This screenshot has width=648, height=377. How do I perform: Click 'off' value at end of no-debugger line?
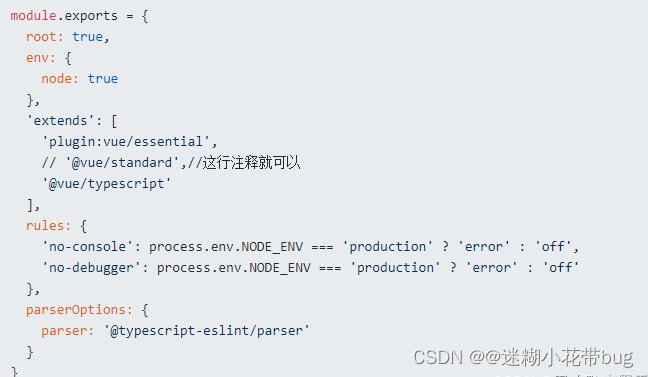tap(560, 268)
